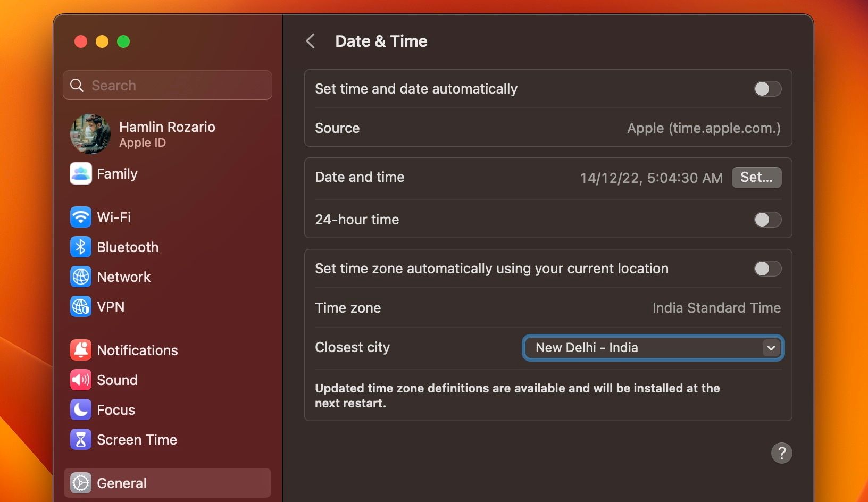The image size is (868, 502).
Task: Click the help question mark button
Action: [x=782, y=453]
